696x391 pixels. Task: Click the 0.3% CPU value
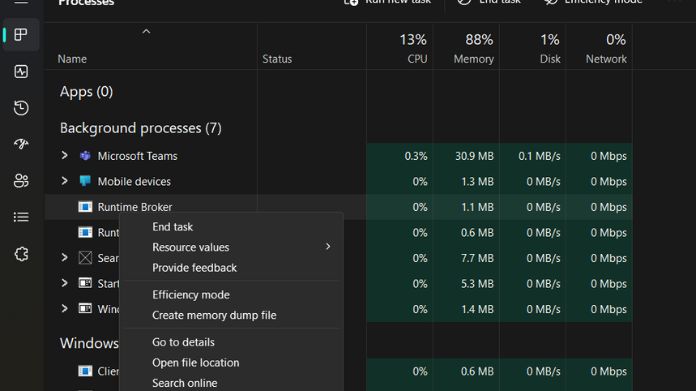pyautogui.click(x=416, y=156)
